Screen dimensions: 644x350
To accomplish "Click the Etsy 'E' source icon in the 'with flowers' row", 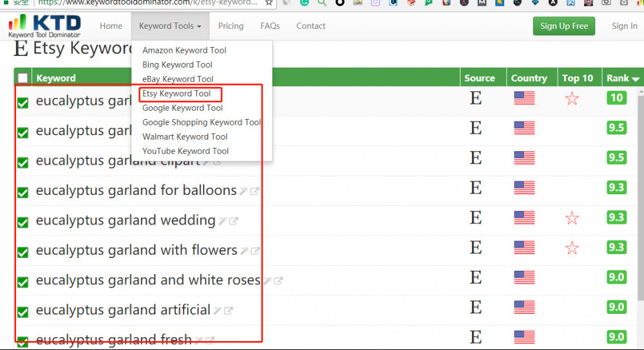I will tap(476, 248).
